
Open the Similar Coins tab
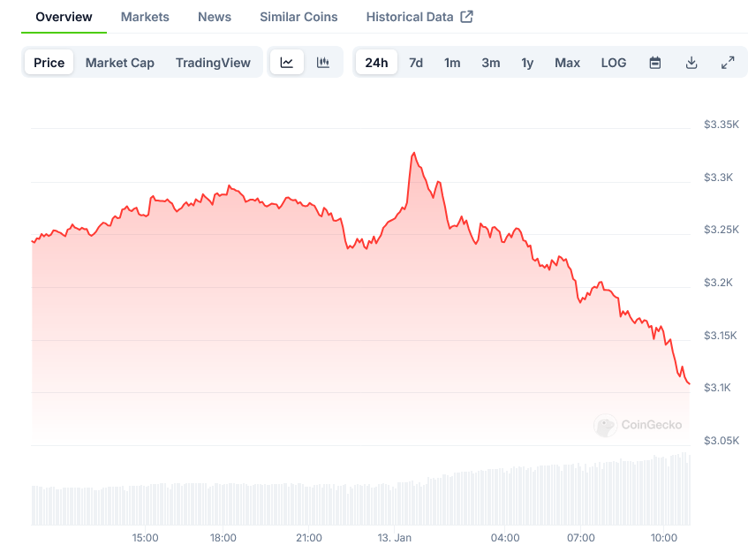point(298,17)
